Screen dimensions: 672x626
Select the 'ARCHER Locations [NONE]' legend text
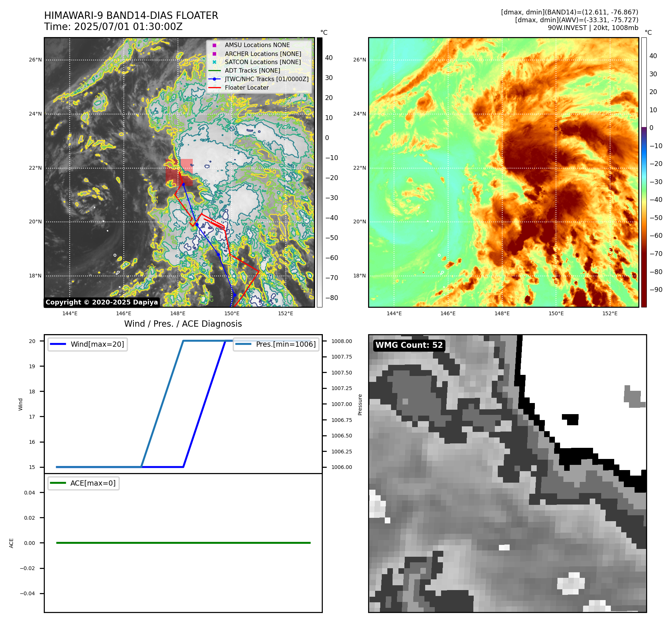click(x=263, y=54)
